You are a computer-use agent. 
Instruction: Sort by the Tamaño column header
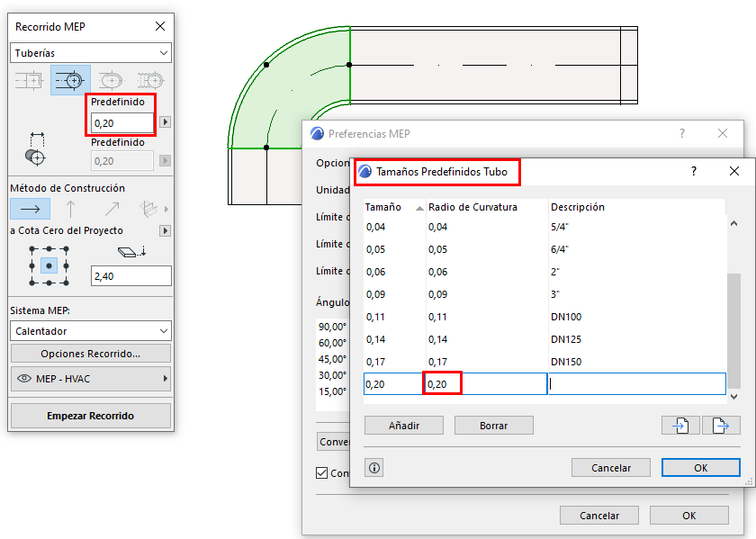394,207
